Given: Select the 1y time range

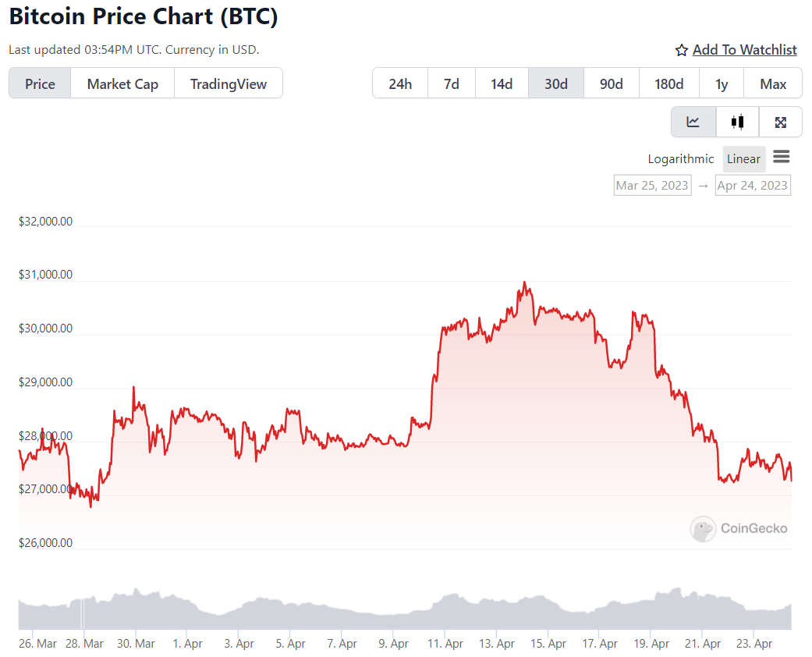Looking at the screenshot, I should (722, 83).
